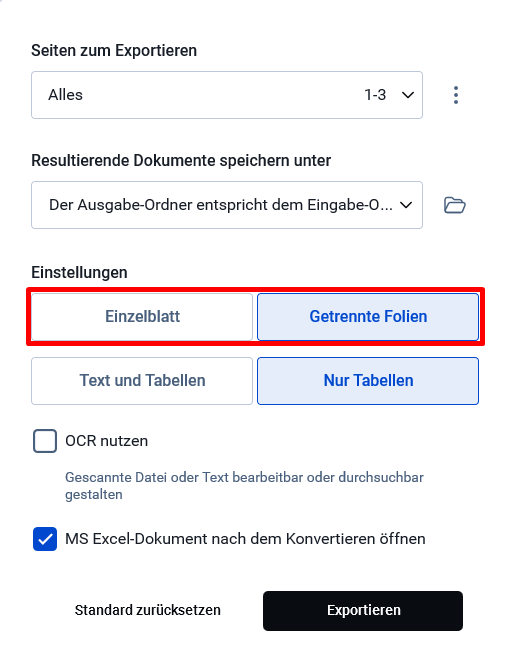
Task: Click the checkmark icon of Excel open option
Action: point(45,539)
